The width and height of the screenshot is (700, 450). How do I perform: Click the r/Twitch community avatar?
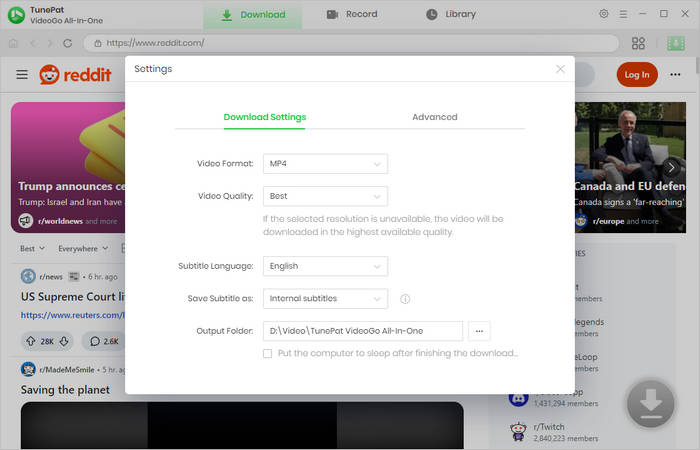[x=518, y=432]
